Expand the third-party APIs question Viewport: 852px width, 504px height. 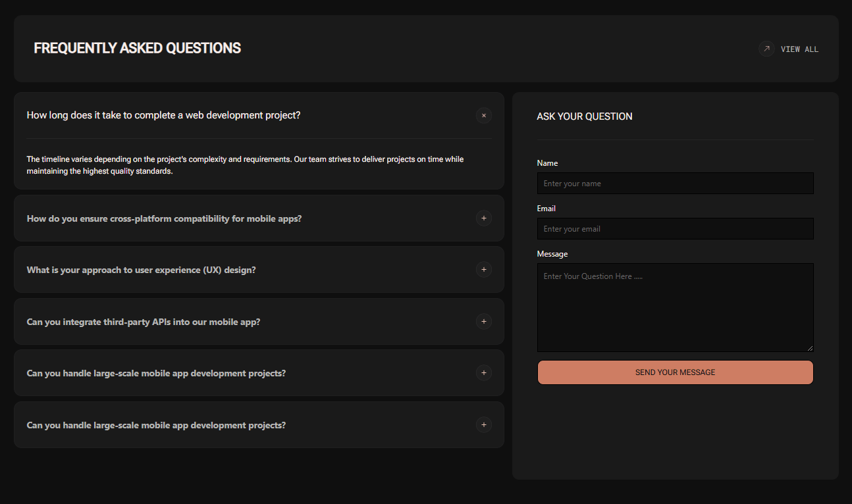click(x=484, y=321)
